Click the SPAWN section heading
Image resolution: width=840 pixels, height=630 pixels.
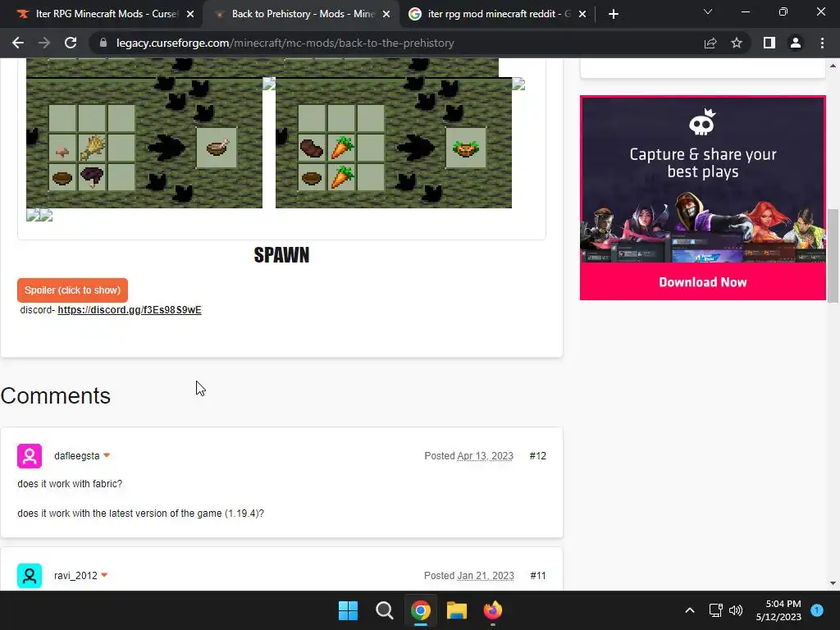282,255
